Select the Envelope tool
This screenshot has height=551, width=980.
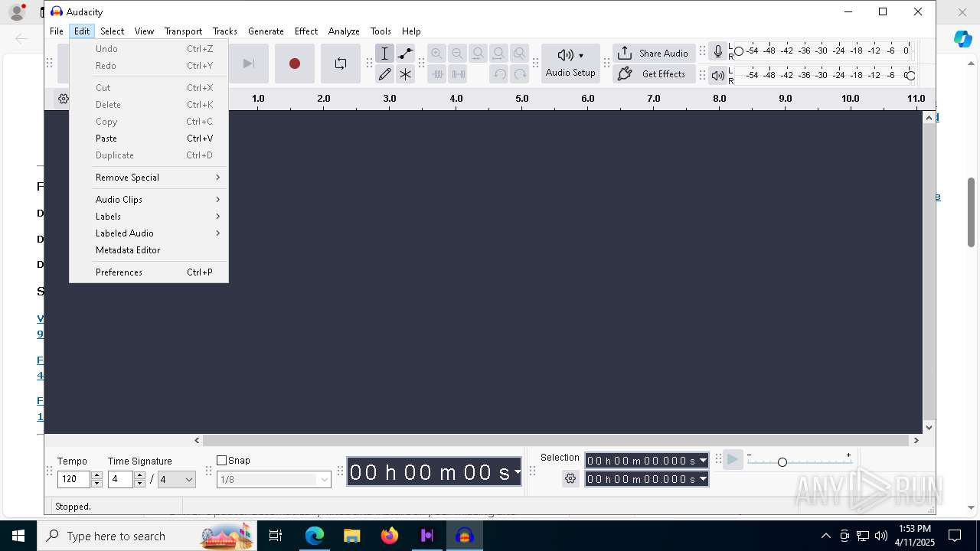pos(406,54)
